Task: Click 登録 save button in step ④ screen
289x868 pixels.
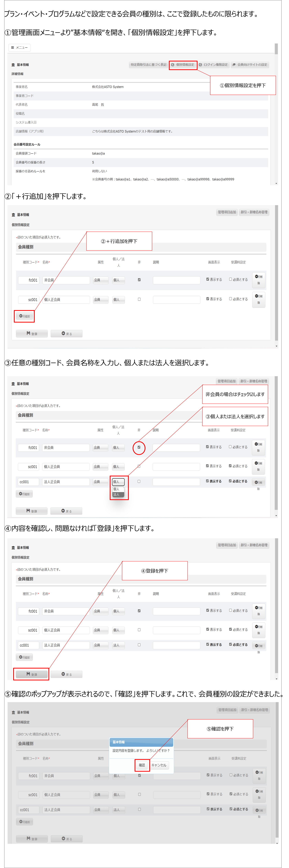Action: [32, 674]
